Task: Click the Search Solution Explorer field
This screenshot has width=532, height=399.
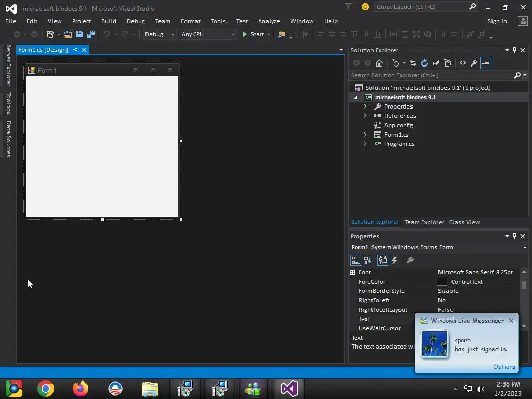Action: coord(432,75)
